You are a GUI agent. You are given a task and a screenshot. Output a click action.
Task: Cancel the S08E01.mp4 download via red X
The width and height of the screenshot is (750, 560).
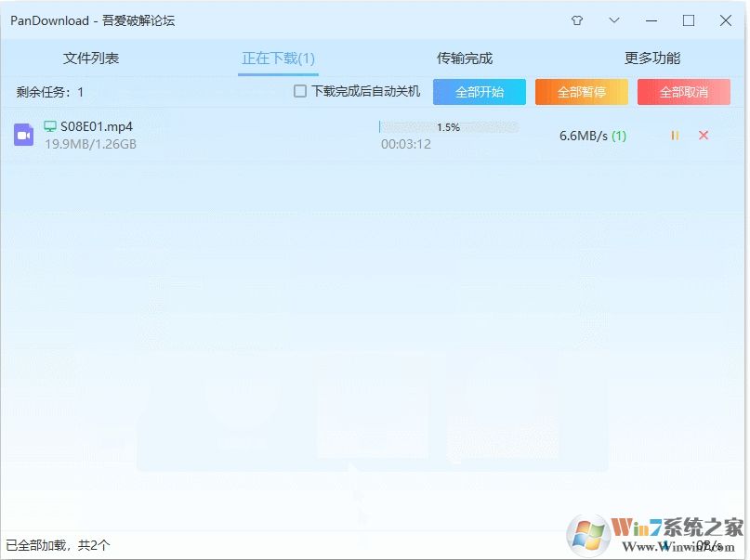tap(704, 135)
